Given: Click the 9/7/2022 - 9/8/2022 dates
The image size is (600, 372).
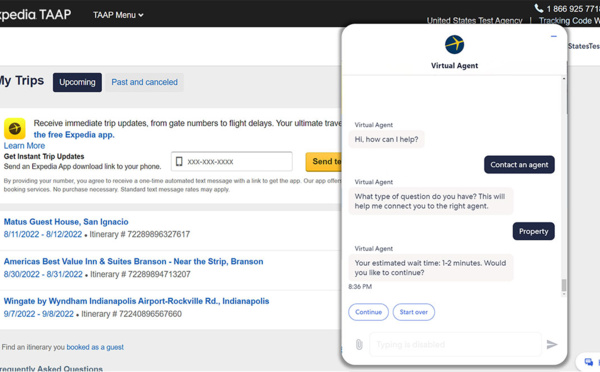Looking at the screenshot, I should [39, 314].
